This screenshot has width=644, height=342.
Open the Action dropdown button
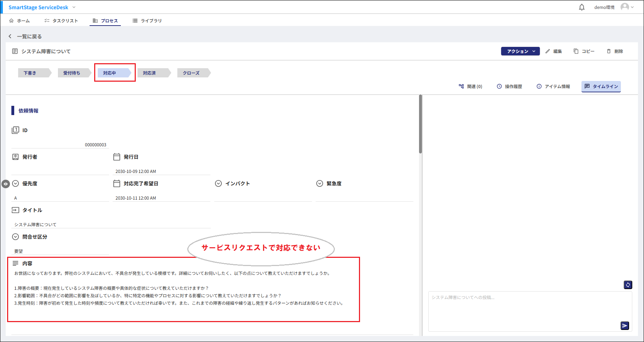[520, 51]
